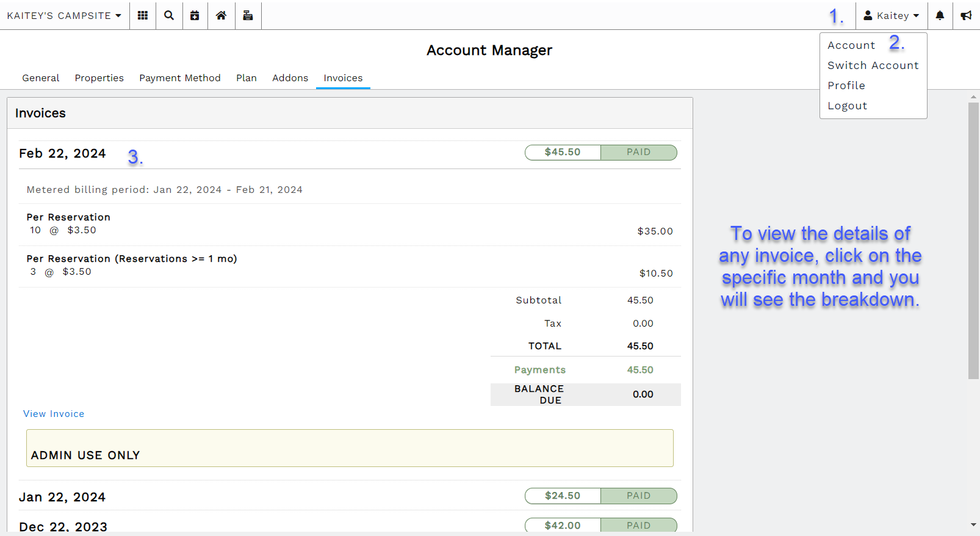
Task: Expand the Kaitey's Campsite property dropdown
Action: pyautogui.click(x=64, y=15)
